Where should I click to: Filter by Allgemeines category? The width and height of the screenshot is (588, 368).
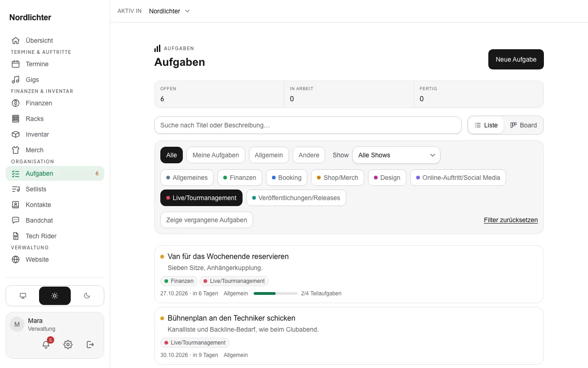[x=187, y=178]
